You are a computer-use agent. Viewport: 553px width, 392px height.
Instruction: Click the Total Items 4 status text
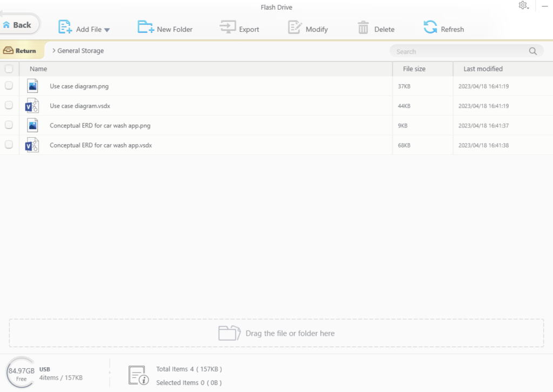pyautogui.click(x=189, y=369)
